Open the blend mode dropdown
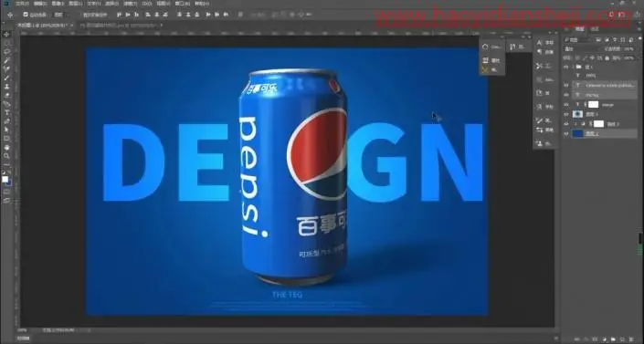Screen dimensions: 644x344 [582, 49]
